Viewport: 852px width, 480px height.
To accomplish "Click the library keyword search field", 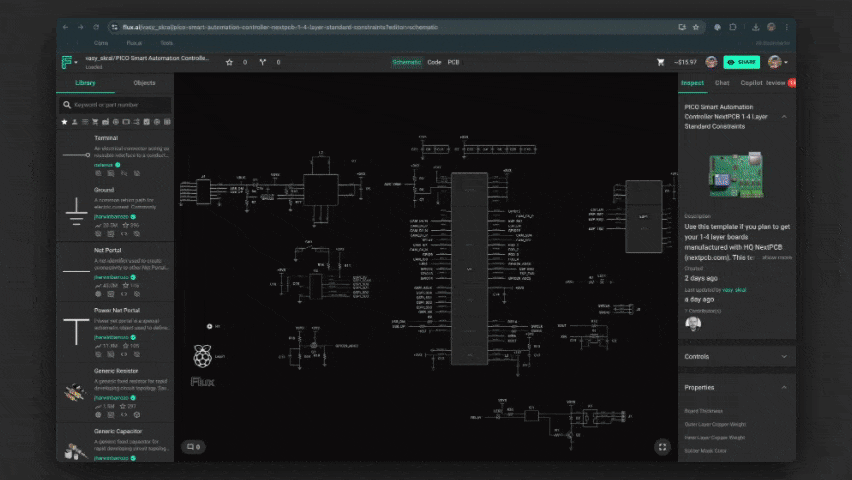I will [115, 104].
